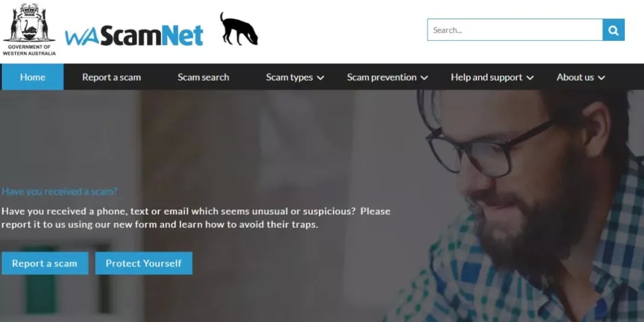This screenshot has width=644, height=322.
Task: Select the Home tab
Action: (33, 77)
